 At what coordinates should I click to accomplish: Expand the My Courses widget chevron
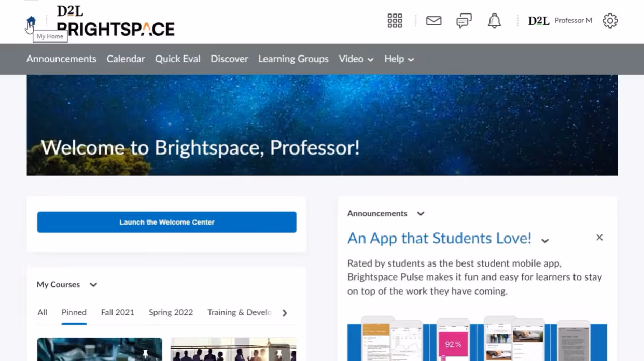(93, 285)
